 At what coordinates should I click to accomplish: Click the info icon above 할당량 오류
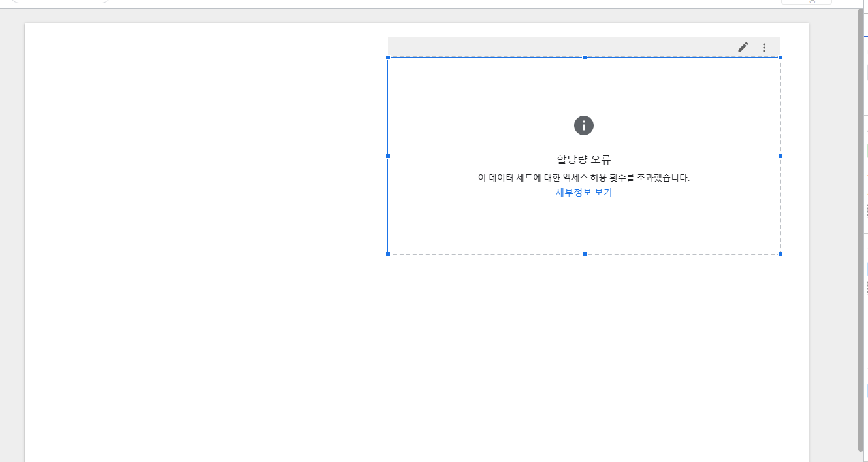(x=584, y=125)
